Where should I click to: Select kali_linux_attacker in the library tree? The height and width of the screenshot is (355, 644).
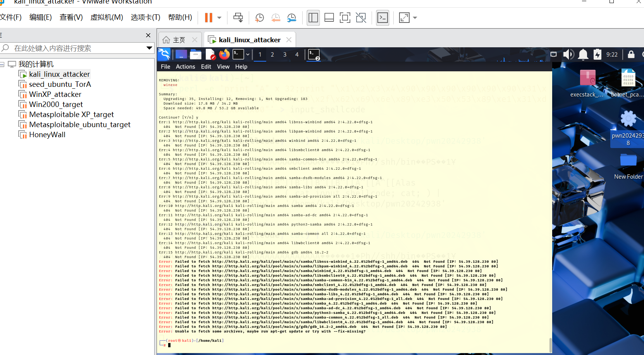coord(59,74)
